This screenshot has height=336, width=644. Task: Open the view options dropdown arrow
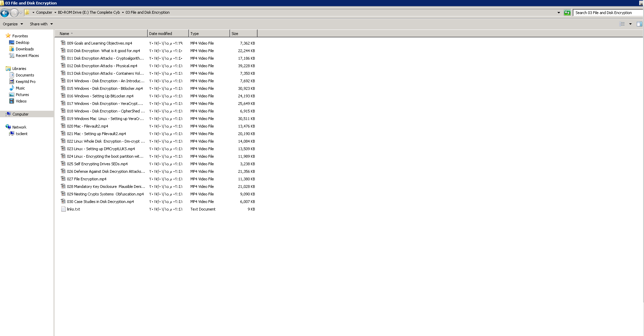point(630,24)
